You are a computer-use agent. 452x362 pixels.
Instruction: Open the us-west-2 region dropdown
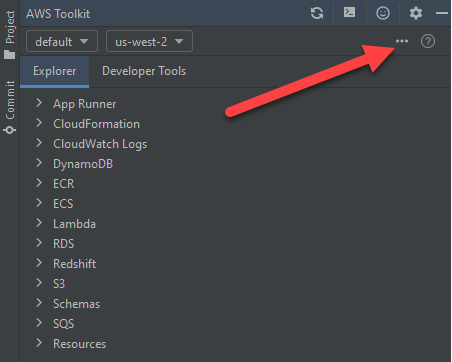tap(149, 41)
